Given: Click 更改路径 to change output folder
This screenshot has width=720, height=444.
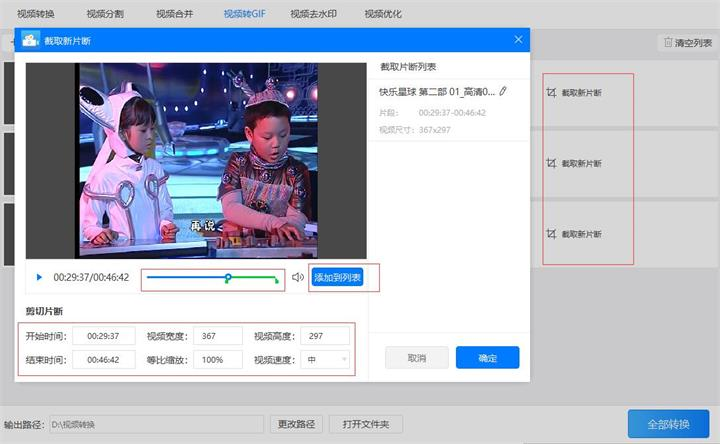Looking at the screenshot, I should tap(297, 424).
